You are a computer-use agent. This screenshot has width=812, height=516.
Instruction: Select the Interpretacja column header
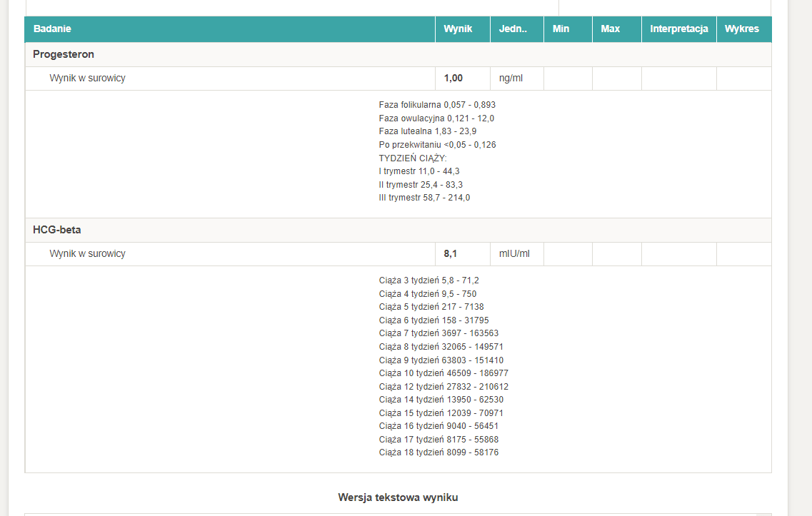678,29
